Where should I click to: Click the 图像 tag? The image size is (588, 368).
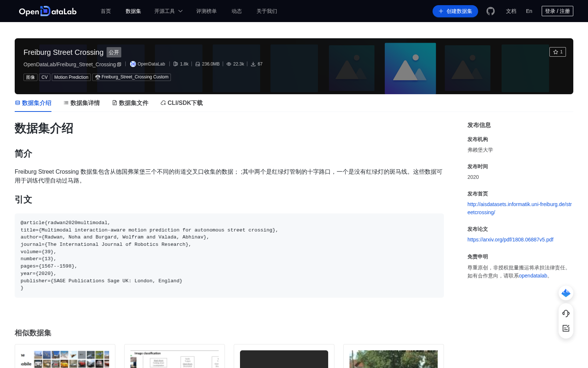[31, 77]
